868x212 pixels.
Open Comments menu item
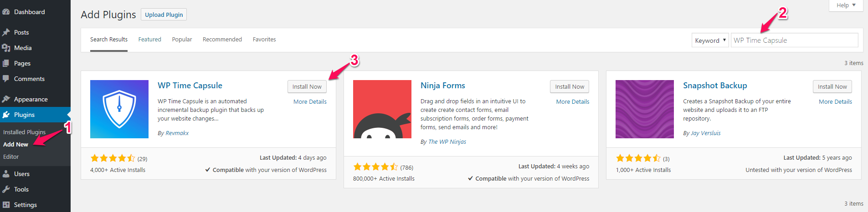[35, 79]
